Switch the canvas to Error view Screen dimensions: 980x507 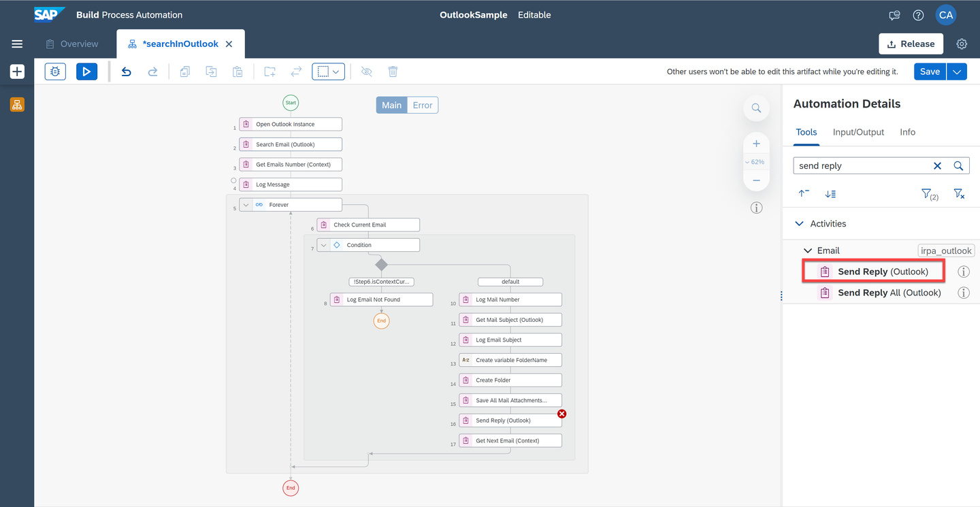click(423, 105)
